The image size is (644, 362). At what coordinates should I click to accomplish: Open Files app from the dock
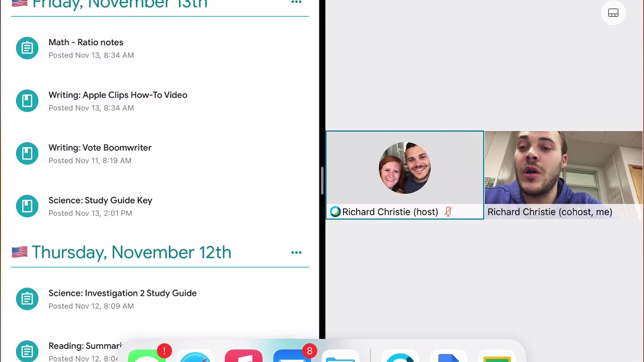pyautogui.click(x=340, y=355)
